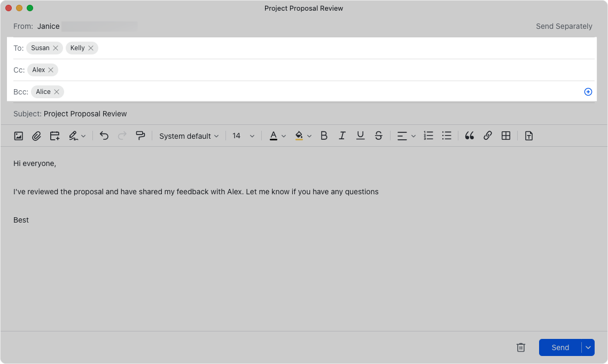Insert a blockquote

coord(469,136)
